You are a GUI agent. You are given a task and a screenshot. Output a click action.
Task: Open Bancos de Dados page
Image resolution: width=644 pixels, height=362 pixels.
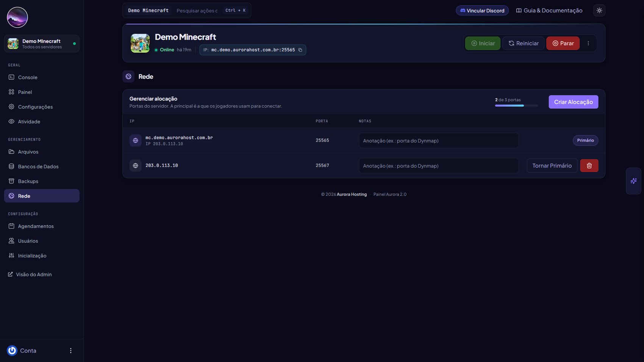(42, 167)
